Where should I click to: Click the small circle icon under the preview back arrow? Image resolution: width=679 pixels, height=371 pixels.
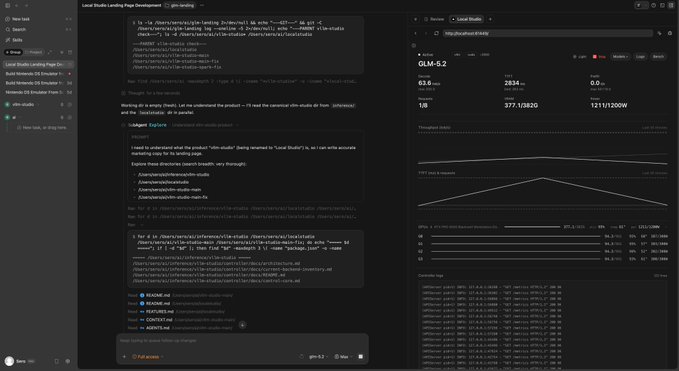[414, 45]
